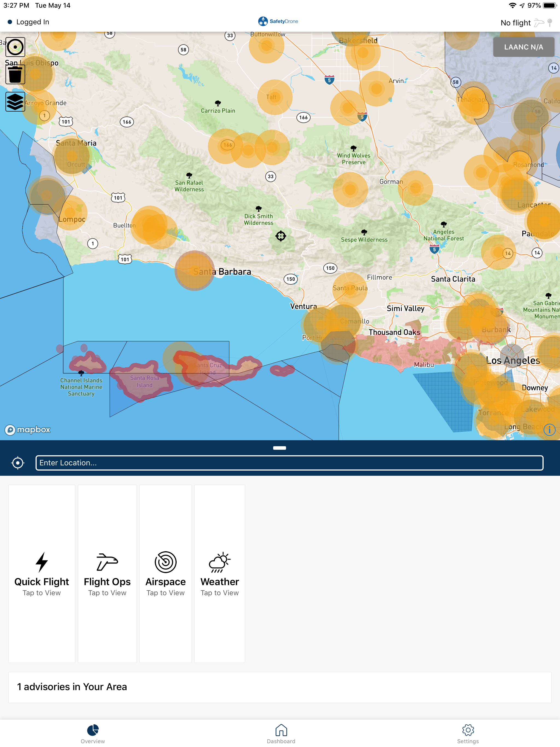Switch to the Overview tab
The width and height of the screenshot is (560, 747).
[93, 734]
